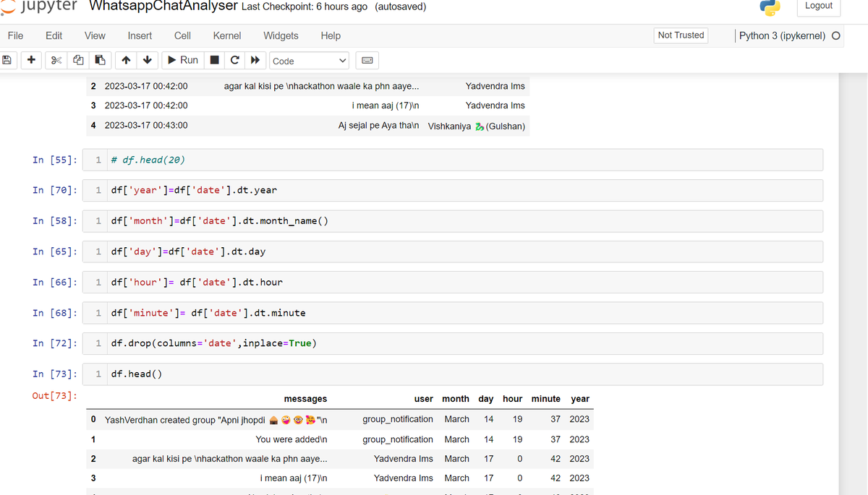Open the Kernel menu
Image resolution: width=868 pixels, height=495 pixels.
[x=227, y=35]
